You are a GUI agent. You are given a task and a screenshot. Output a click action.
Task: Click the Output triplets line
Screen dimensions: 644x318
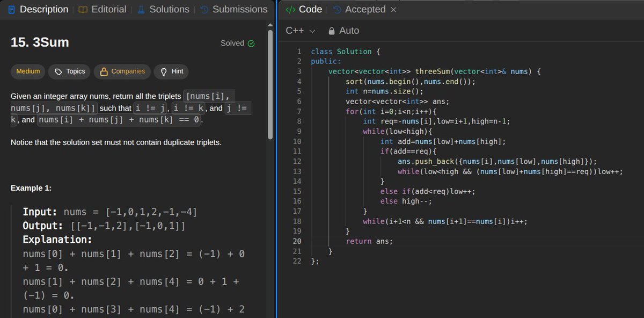click(x=104, y=226)
